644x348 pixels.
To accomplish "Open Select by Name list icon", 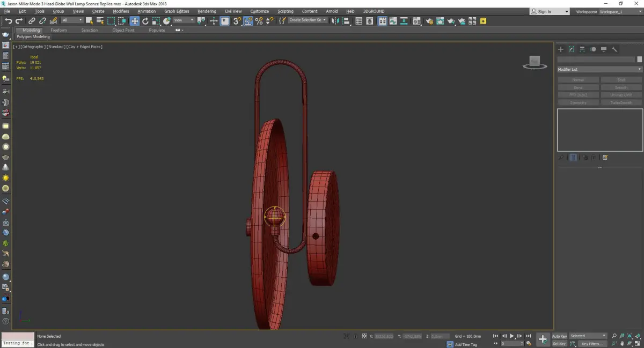I will (x=100, y=21).
